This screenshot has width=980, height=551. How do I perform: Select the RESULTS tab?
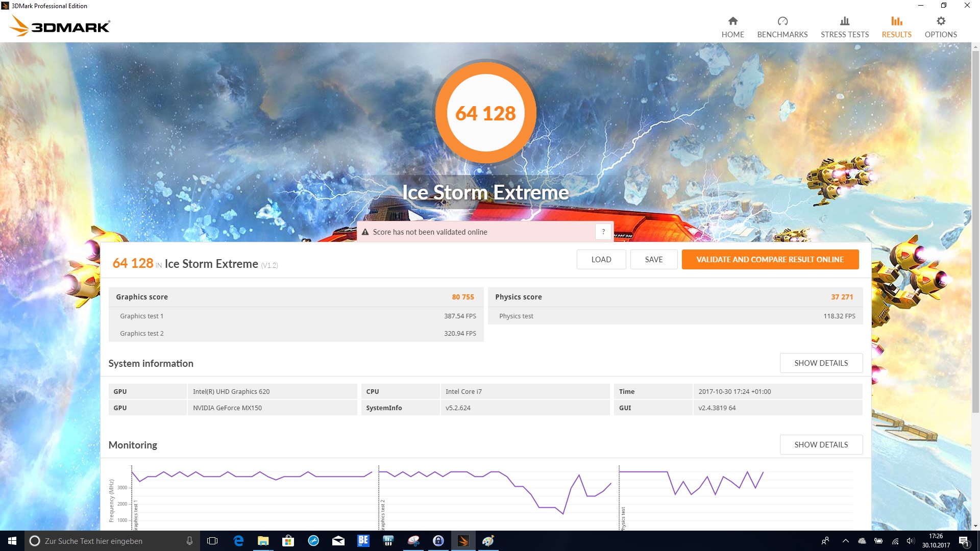click(x=896, y=34)
